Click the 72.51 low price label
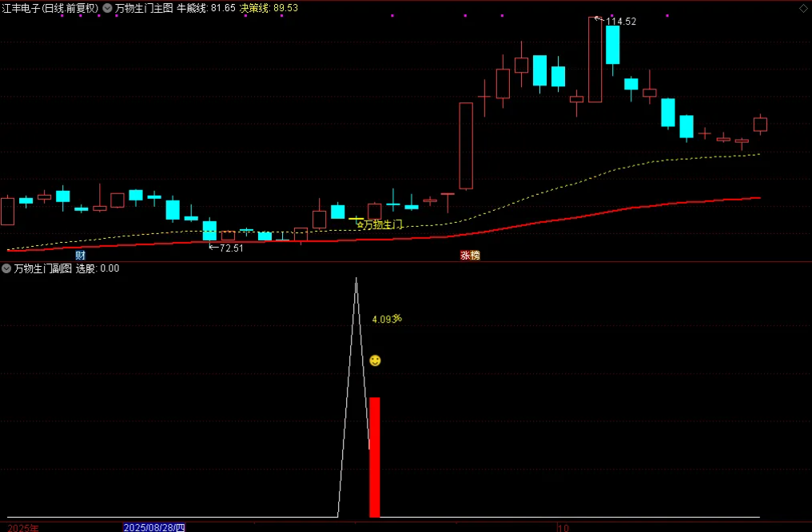 pyautogui.click(x=231, y=248)
